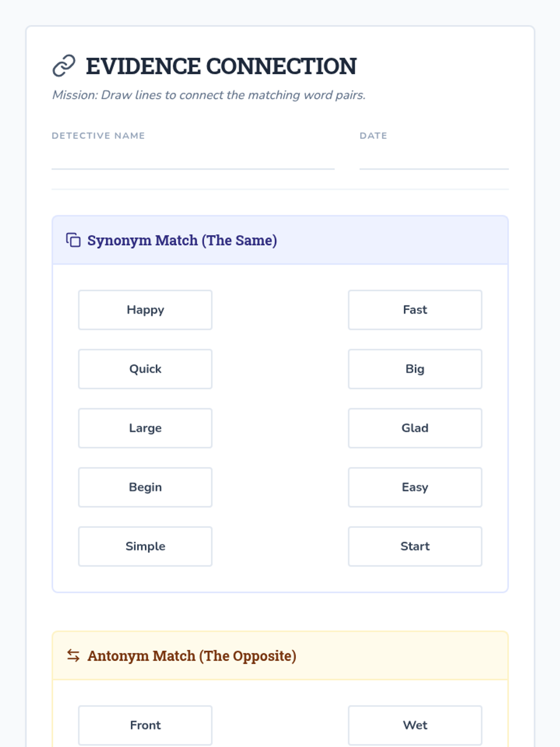This screenshot has width=560, height=747.
Task: Choose the Easy word box
Action: click(x=415, y=487)
